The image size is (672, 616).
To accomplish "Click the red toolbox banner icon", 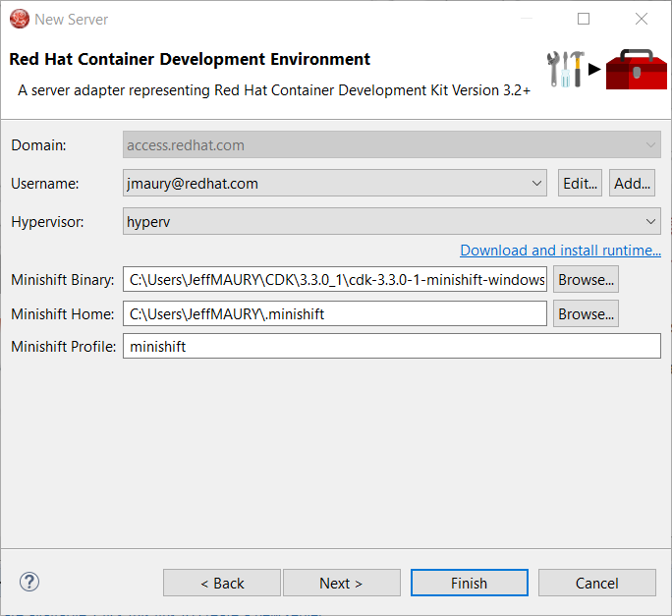I will (x=636, y=70).
